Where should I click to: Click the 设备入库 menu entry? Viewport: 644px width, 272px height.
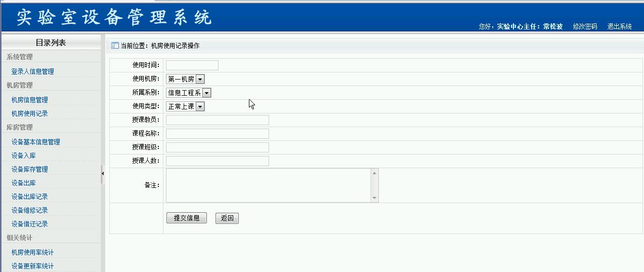tap(23, 156)
